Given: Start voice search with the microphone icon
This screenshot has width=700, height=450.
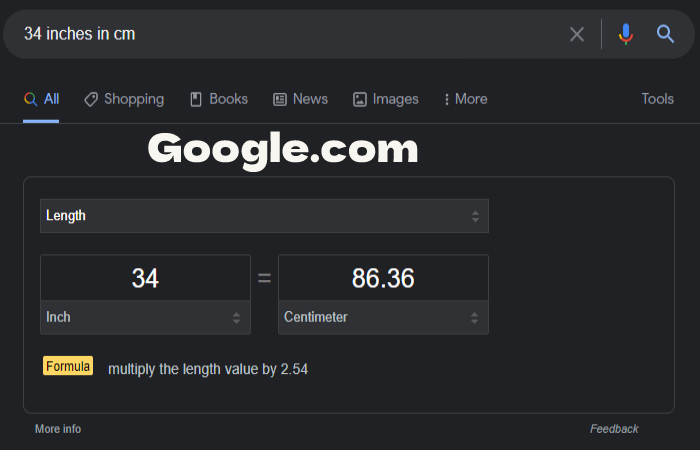Looking at the screenshot, I should click(x=626, y=34).
